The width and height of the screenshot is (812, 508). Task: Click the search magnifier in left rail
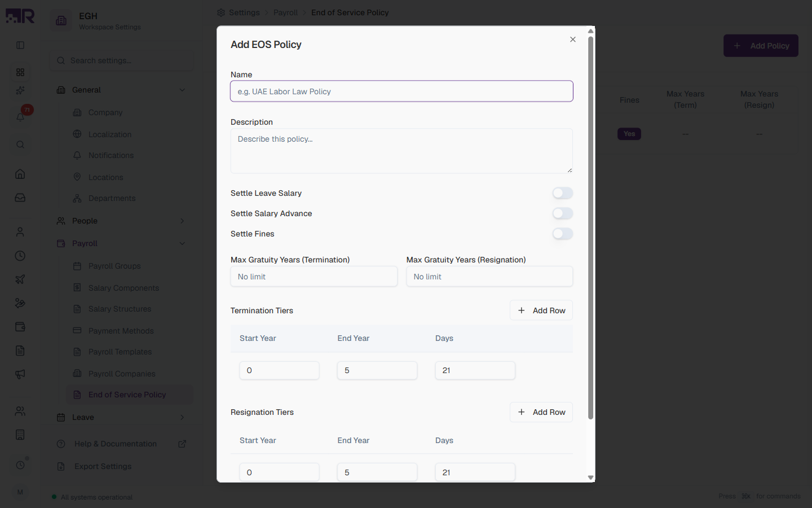point(20,144)
